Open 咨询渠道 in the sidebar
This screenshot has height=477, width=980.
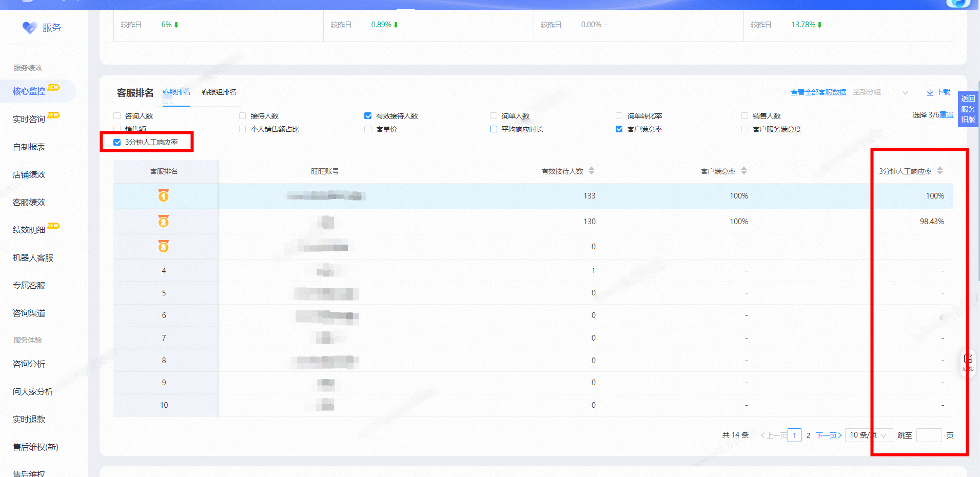29,313
